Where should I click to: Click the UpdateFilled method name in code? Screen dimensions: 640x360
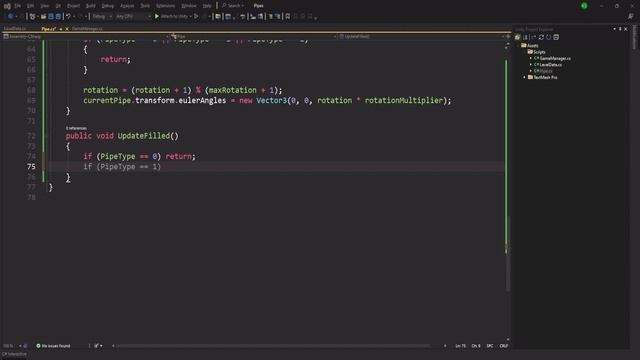coord(143,136)
